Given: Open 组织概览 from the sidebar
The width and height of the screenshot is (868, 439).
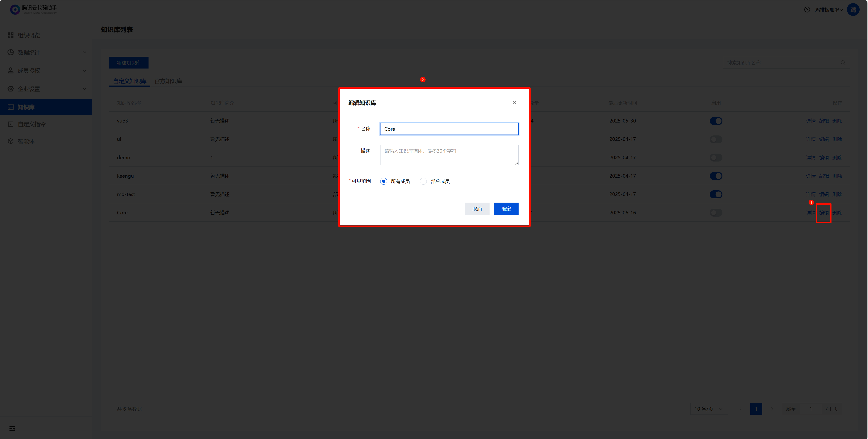Looking at the screenshot, I should coord(29,35).
